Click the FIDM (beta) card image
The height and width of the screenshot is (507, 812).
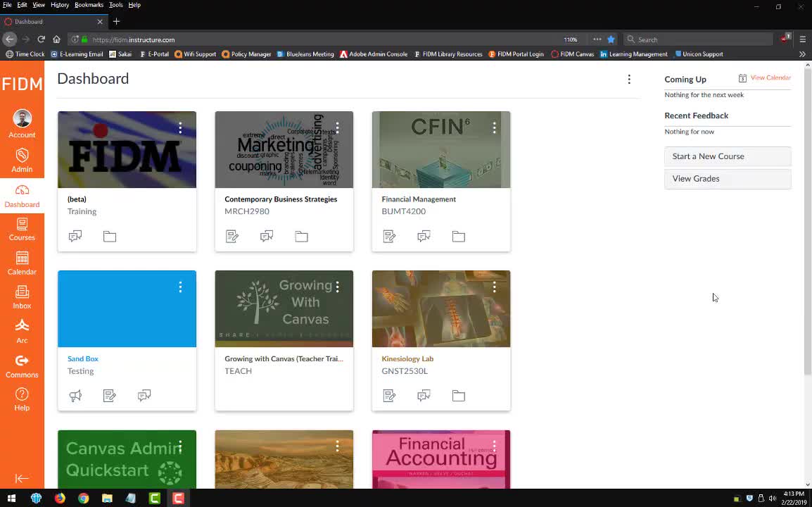[x=127, y=149]
